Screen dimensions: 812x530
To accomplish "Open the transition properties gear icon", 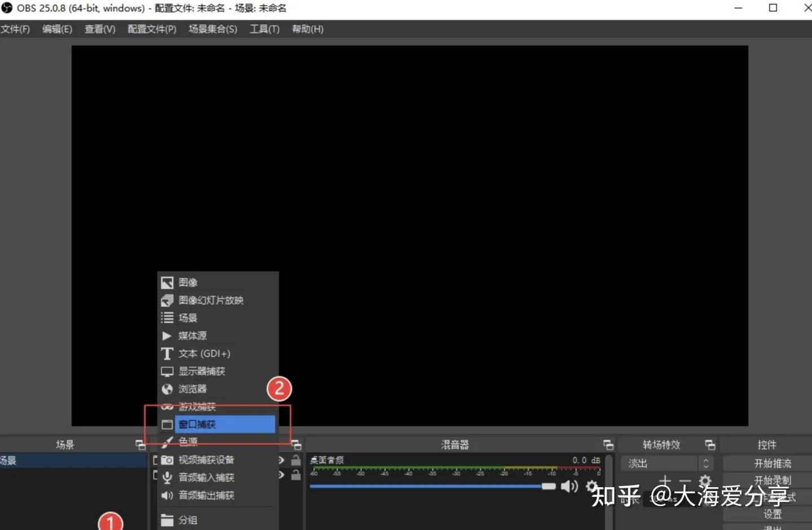I will (704, 480).
